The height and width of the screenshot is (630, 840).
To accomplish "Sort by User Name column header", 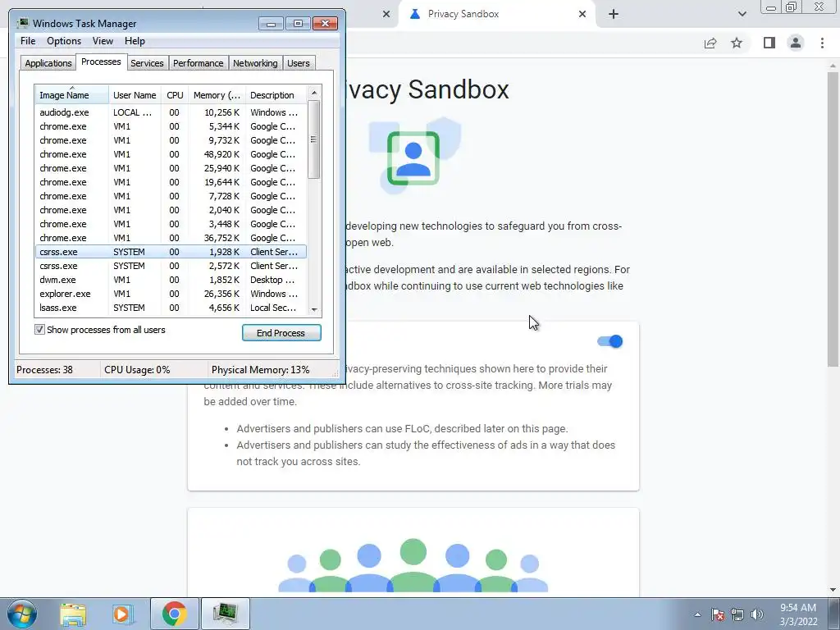I will 135,95.
